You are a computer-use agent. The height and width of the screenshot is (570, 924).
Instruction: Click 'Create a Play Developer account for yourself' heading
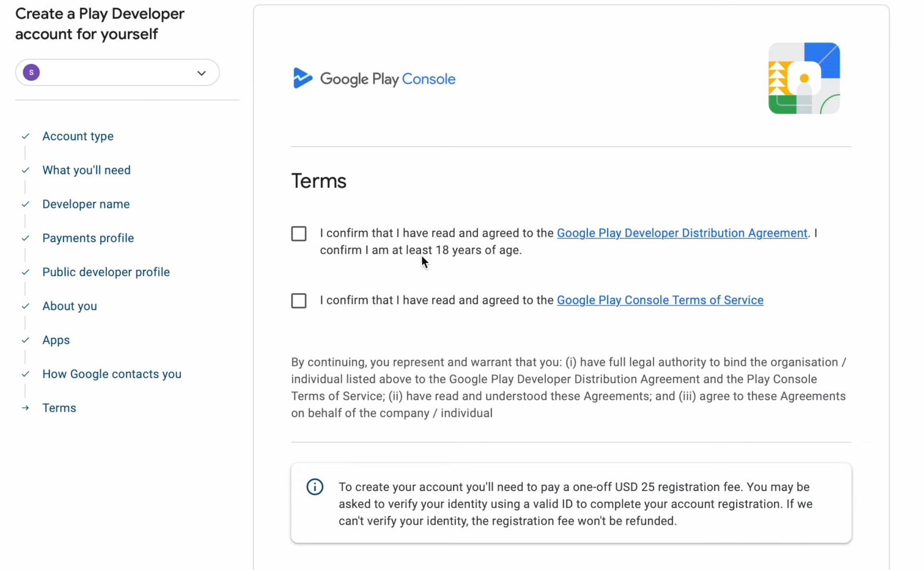point(99,24)
